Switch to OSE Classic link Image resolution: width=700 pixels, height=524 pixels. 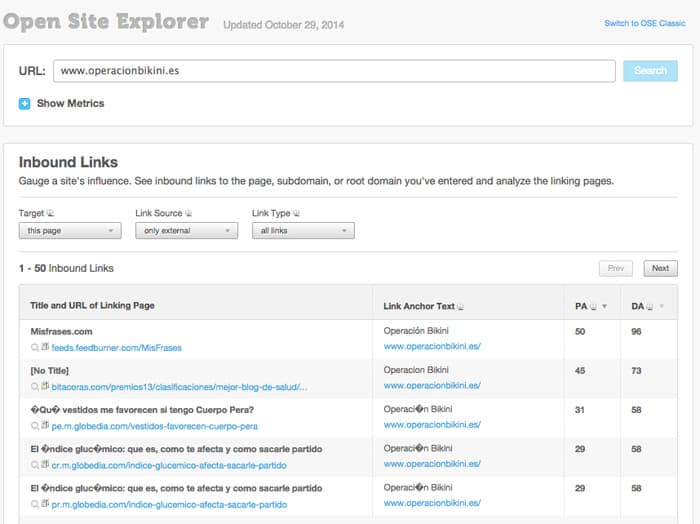tap(645, 23)
